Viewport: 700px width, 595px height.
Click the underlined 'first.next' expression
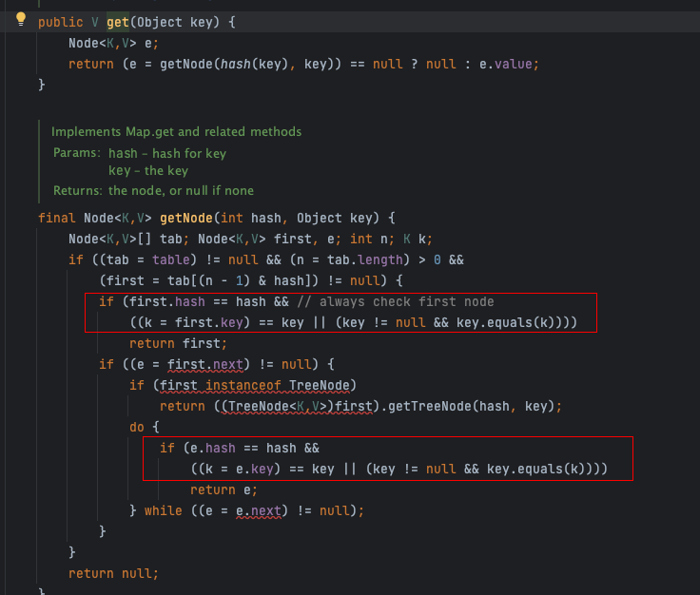coord(205,364)
